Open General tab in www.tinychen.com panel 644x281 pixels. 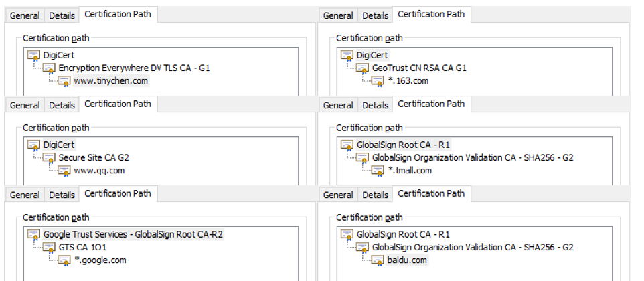tap(25, 15)
